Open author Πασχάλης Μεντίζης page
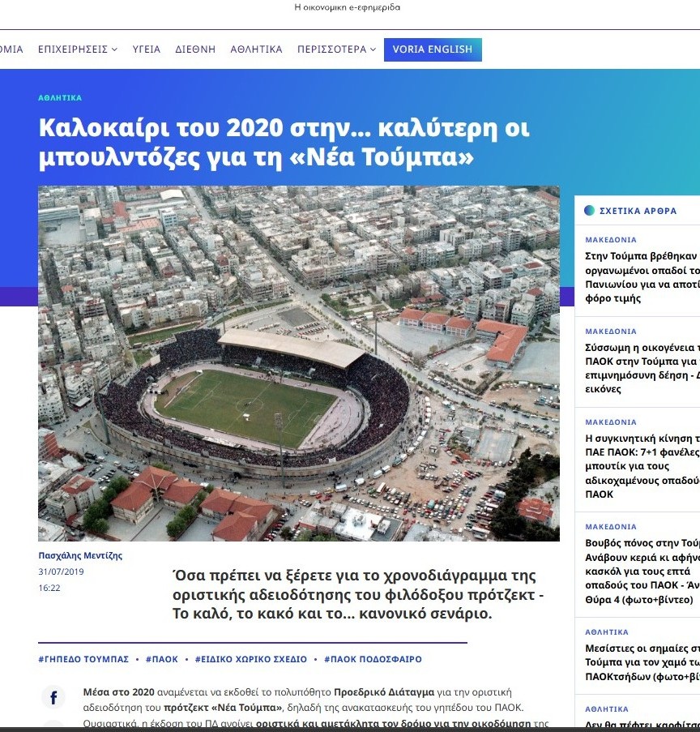This screenshot has width=700, height=732. (80, 555)
